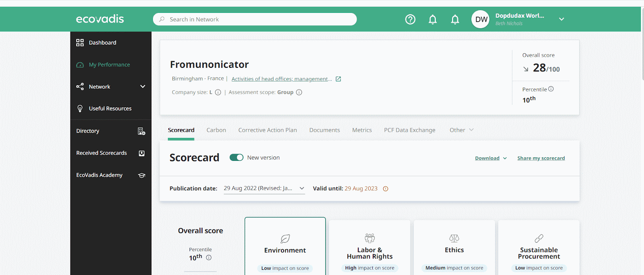Screen dimensions: 644x275
Task: Click the Ethics scales icon
Action: pyautogui.click(x=454, y=238)
